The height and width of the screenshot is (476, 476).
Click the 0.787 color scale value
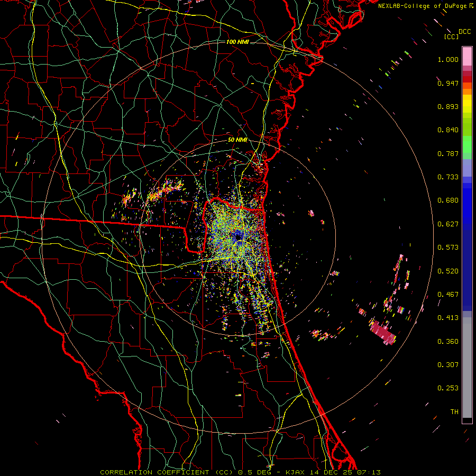[448, 153]
